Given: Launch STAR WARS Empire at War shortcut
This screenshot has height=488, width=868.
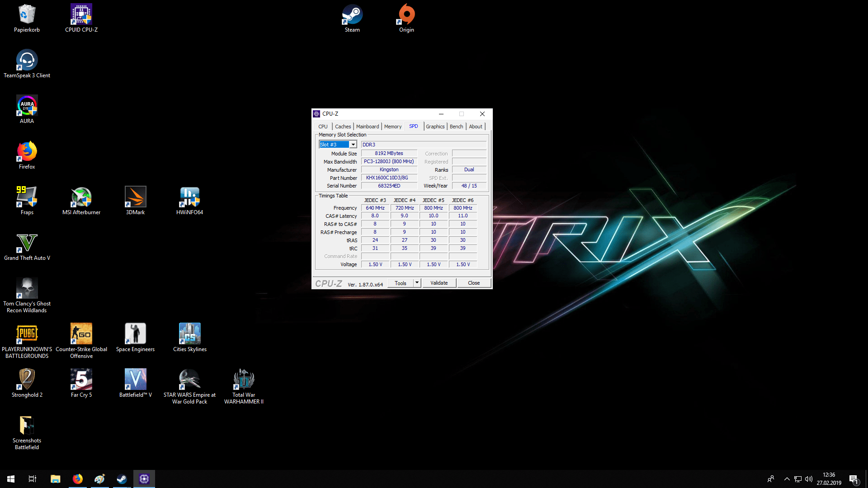Looking at the screenshot, I should point(189,387).
